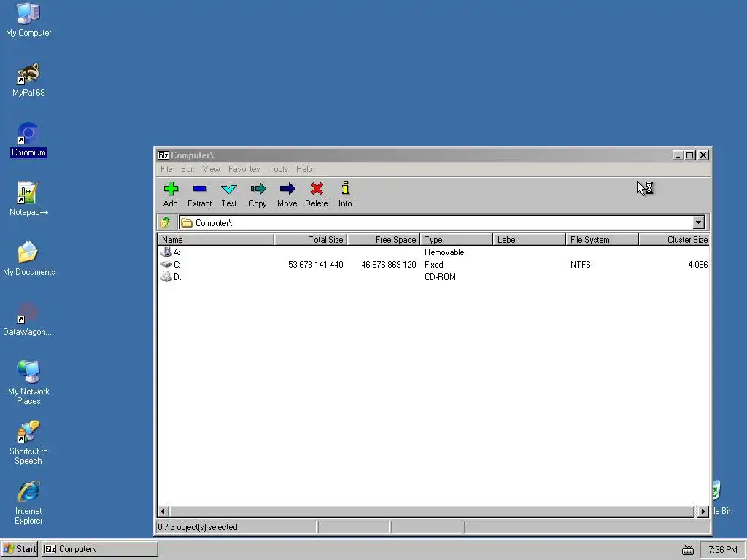Sort by Cluster Size column header

pos(674,239)
